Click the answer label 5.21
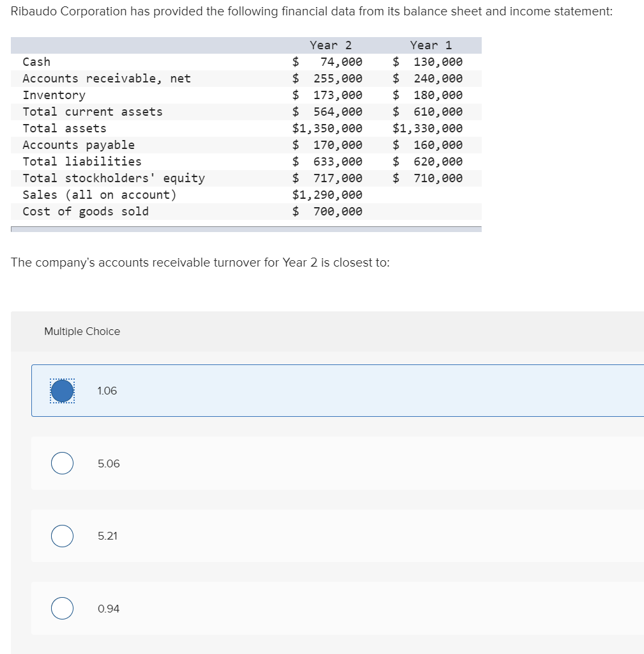This screenshot has width=644, height=654. pos(107,536)
